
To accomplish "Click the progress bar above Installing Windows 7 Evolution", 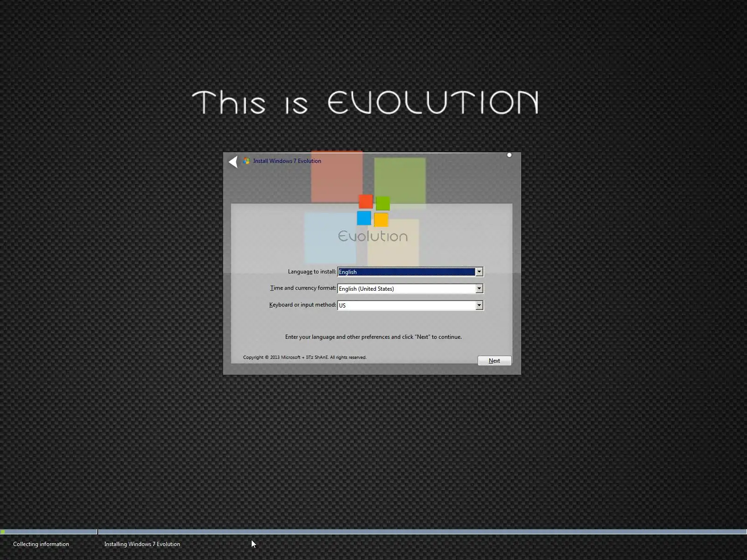I will (422, 532).
